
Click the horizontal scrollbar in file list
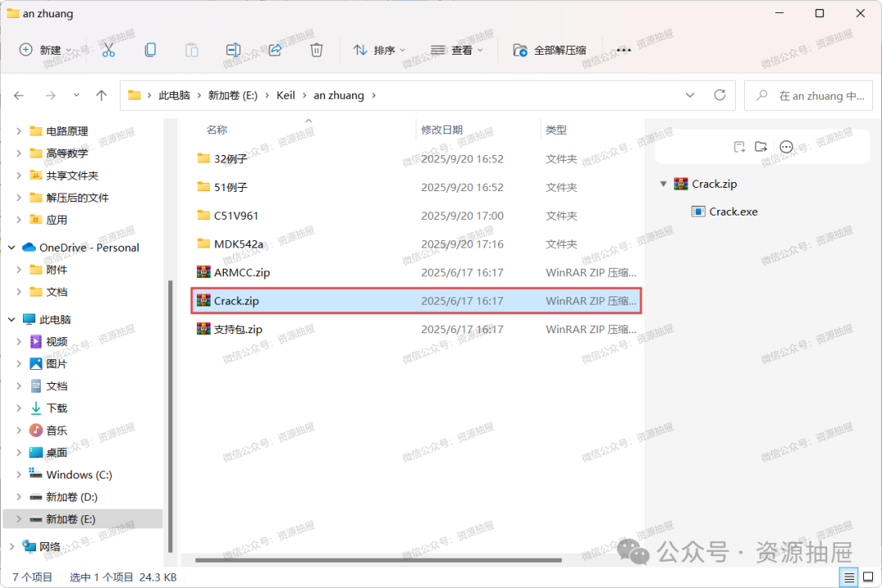coord(379,560)
